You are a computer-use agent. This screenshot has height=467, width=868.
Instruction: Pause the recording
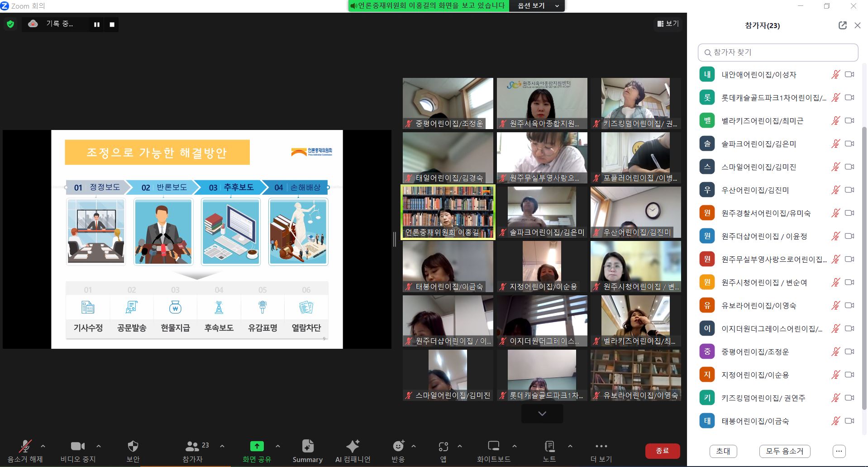pyautogui.click(x=97, y=24)
